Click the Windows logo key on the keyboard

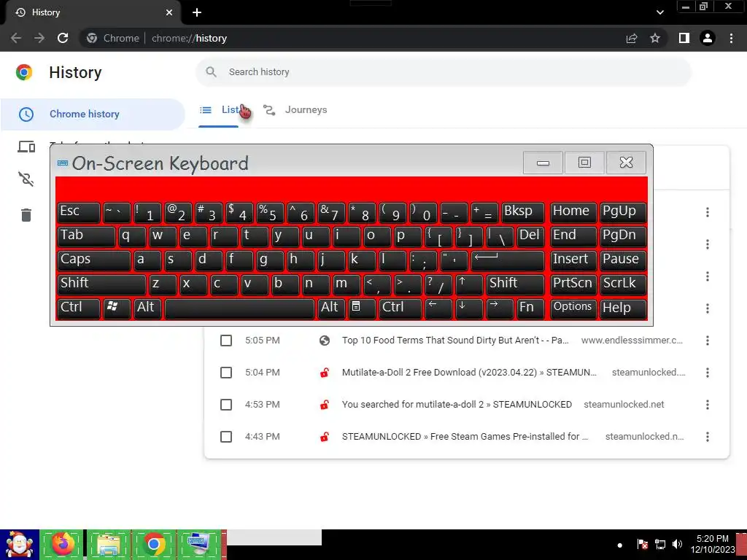click(x=117, y=308)
